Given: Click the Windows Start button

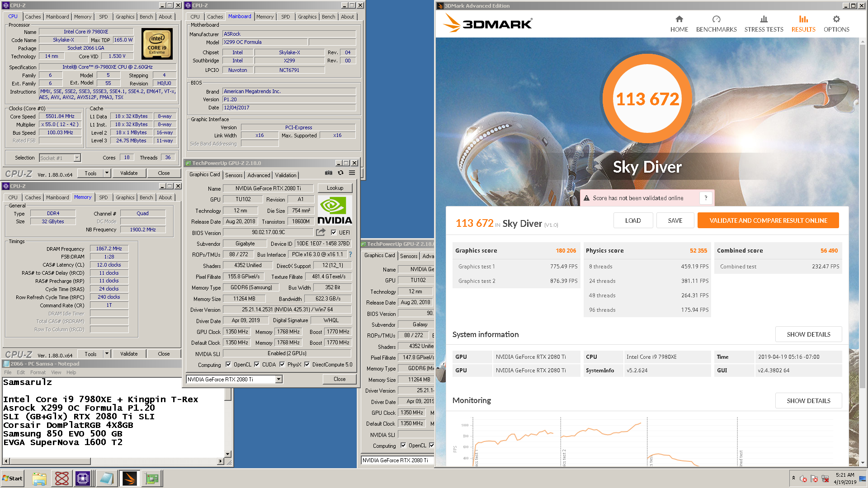Looking at the screenshot, I should click(12, 479).
